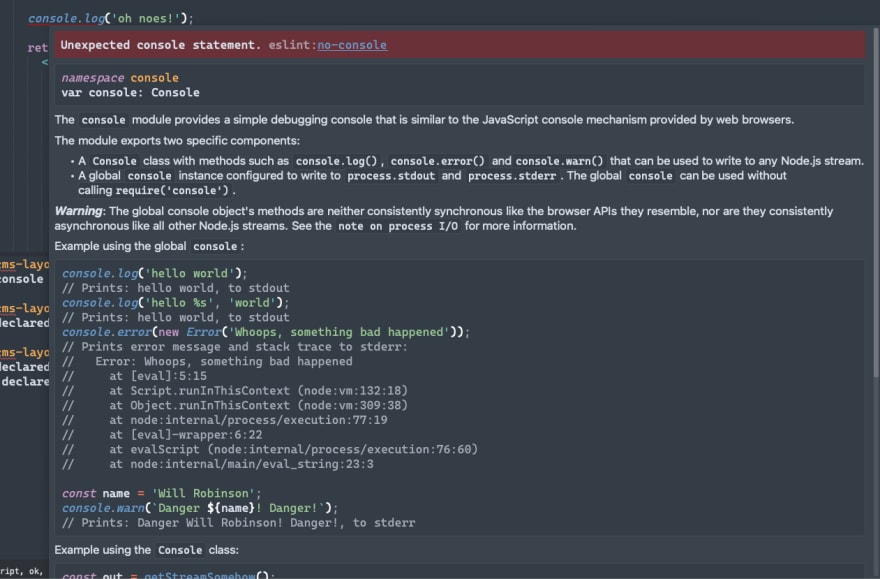Click 'Error: Whoops, something bad happened' comment
Viewport: 880px width, 579px height.
click(x=207, y=362)
